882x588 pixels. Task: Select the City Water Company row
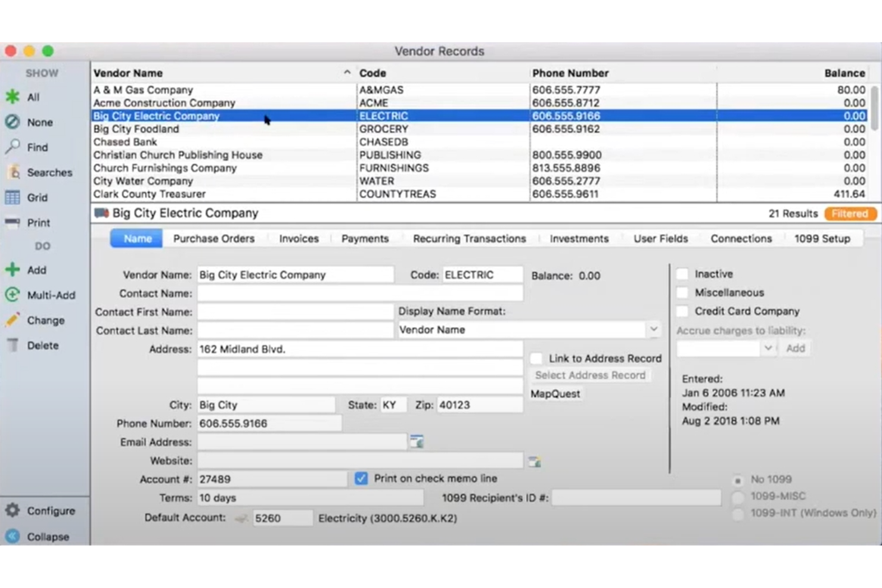[x=480, y=181]
